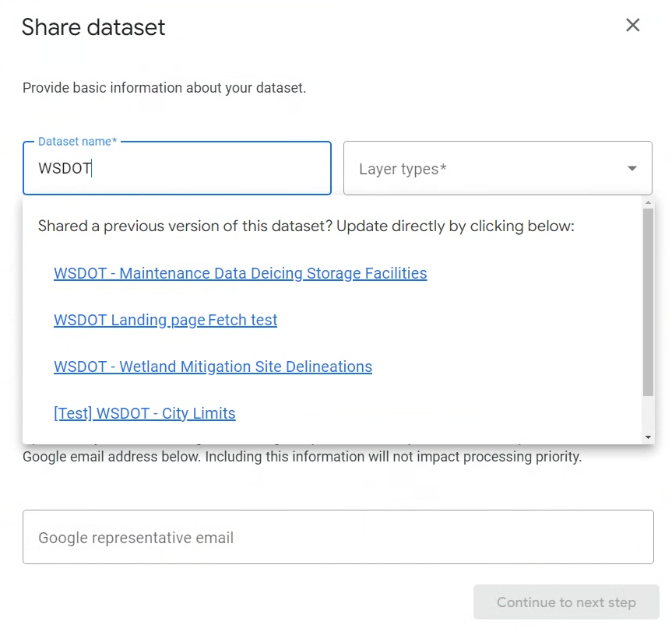672x635 pixels.
Task: Click the 'Share dataset' heading
Action: [x=93, y=27]
